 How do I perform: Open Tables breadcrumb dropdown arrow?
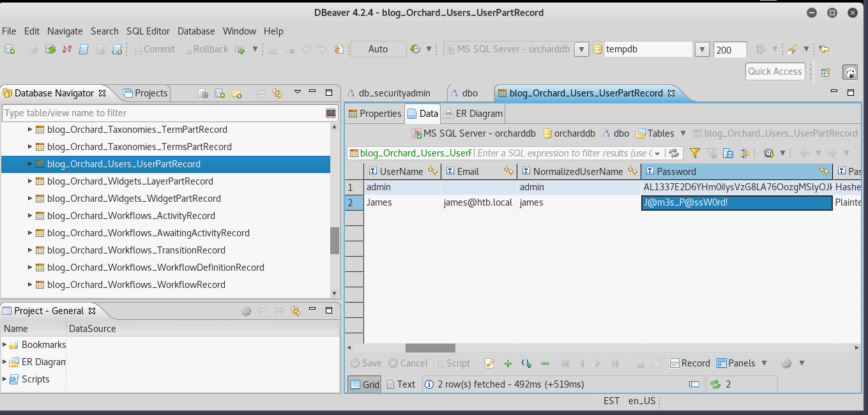[x=683, y=133]
